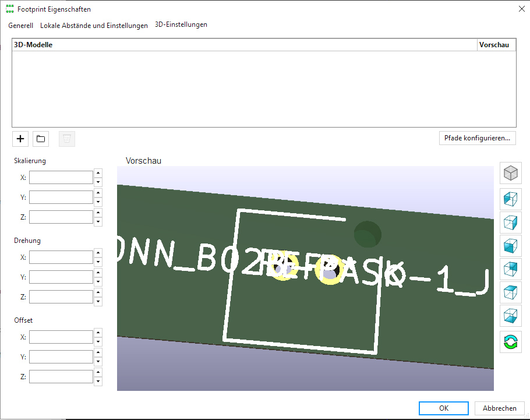
Task: Click the 3D-Modelle column header
Action: 245,45
